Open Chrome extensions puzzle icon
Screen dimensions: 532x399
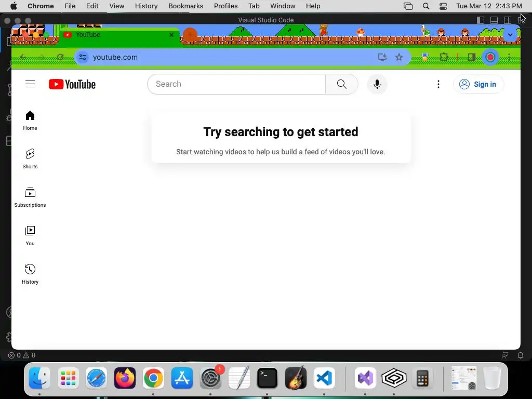click(x=444, y=57)
